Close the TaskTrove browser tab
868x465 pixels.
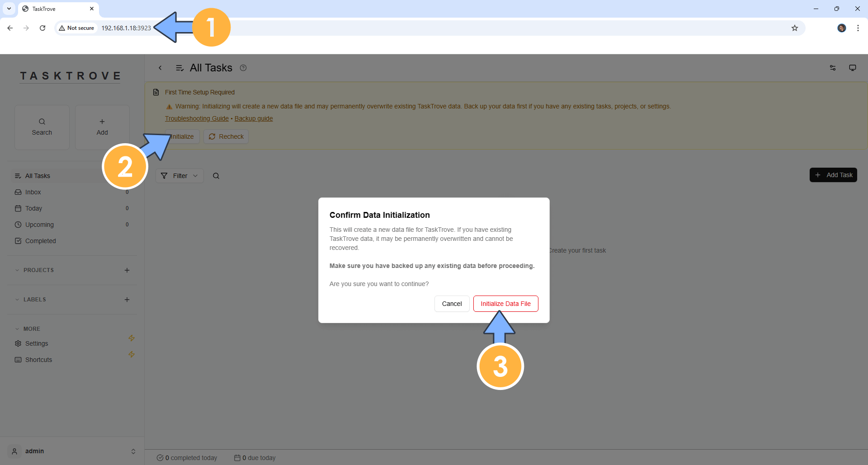(x=92, y=9)
